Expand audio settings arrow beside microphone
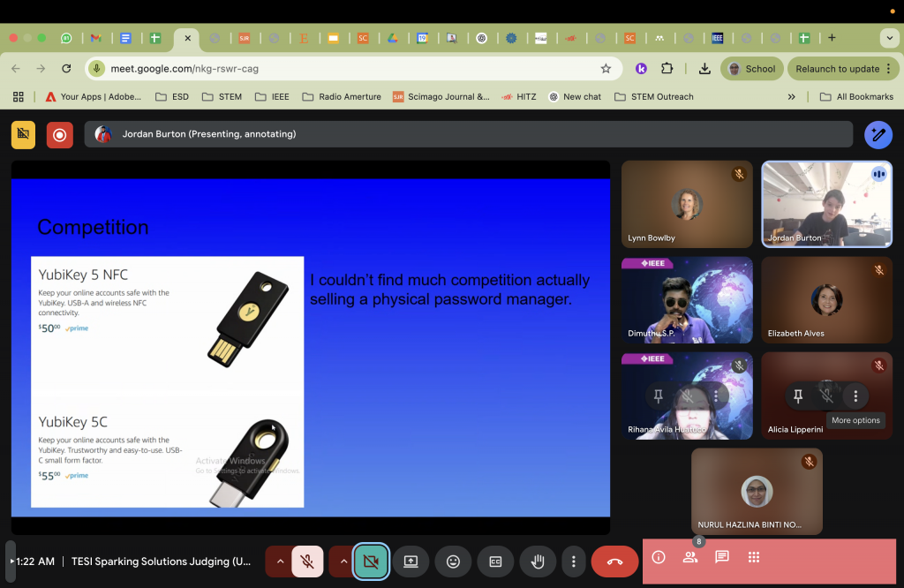904x588 pixels. (280, 562)
